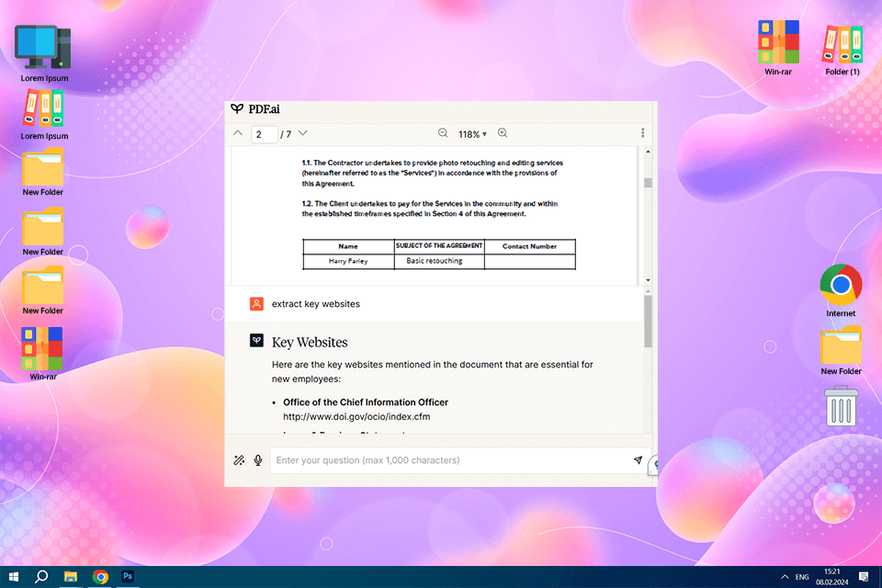Click the ENG language indicator

802,577
